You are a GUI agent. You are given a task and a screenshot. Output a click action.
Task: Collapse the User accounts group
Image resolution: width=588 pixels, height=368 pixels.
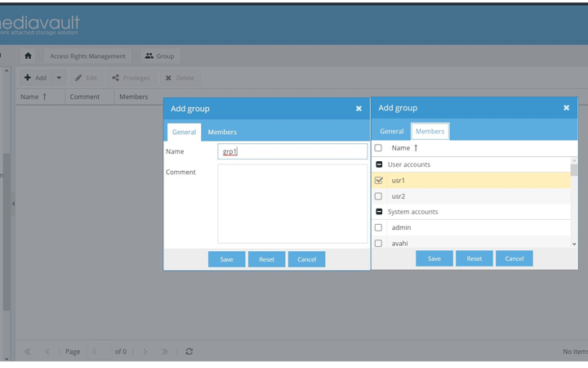click(379, 164)
